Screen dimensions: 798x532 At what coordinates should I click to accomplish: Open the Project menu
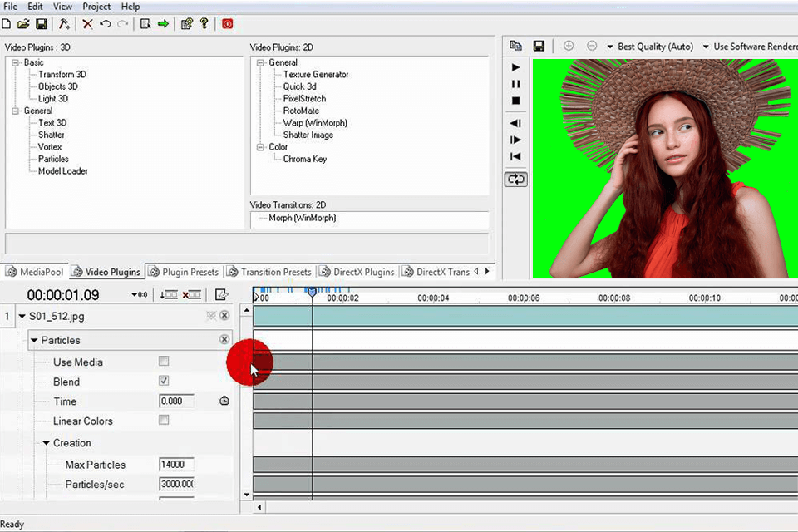[96, 7]
